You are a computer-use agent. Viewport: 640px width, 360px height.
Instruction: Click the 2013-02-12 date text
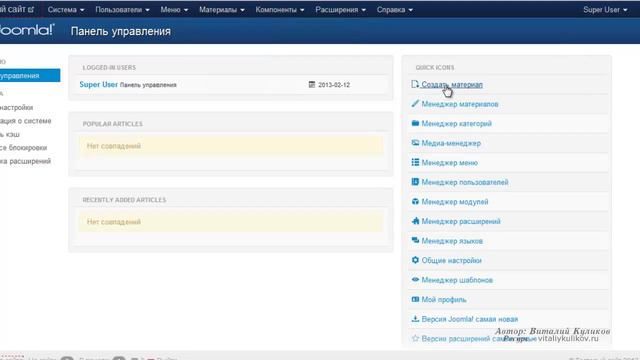pyautogui.click(x=334, y=85)
